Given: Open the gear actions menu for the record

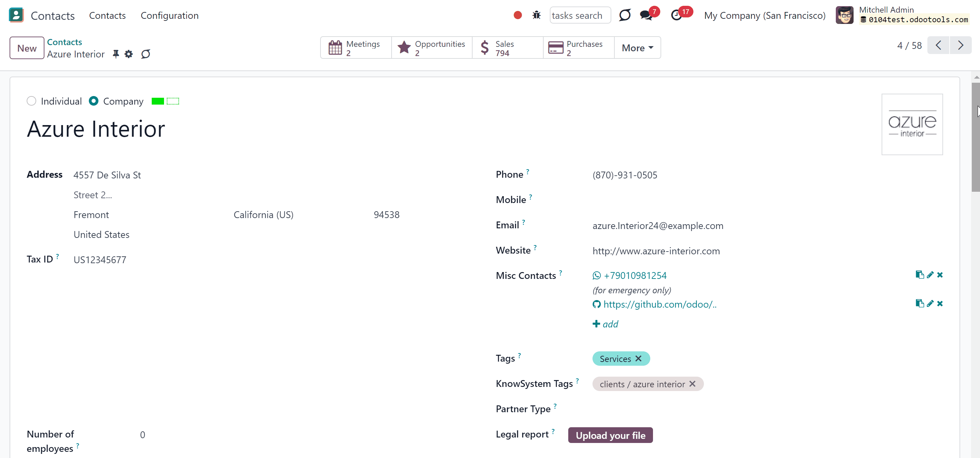Looking at the screenshot, I should tap(128, 54).
